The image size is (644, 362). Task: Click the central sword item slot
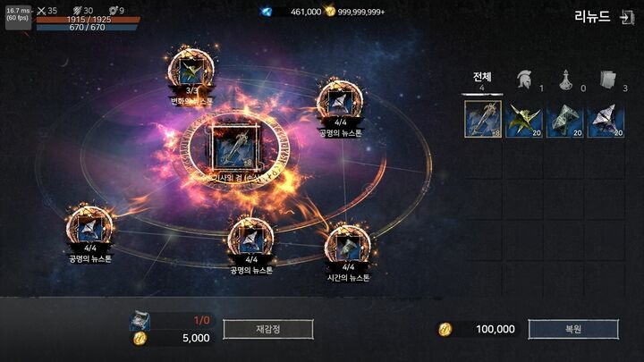tap(236, 147)
